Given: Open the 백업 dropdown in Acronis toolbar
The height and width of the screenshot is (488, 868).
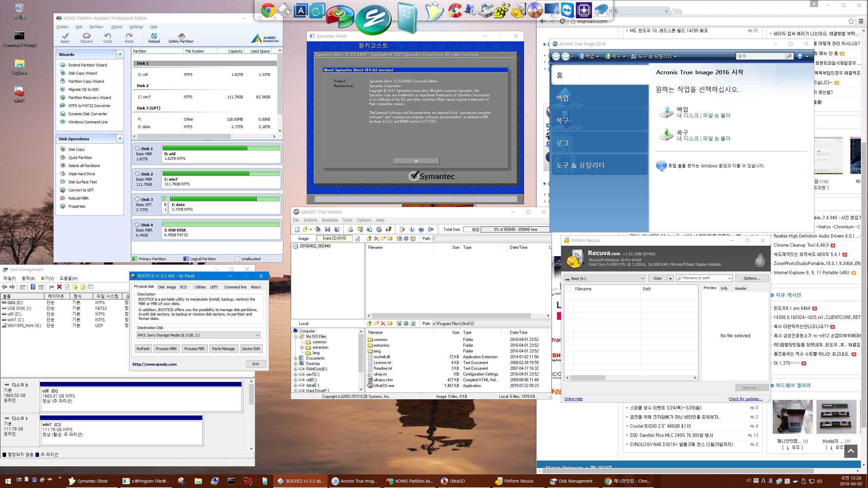Looking at the screenshot, I should pos(588,57).
